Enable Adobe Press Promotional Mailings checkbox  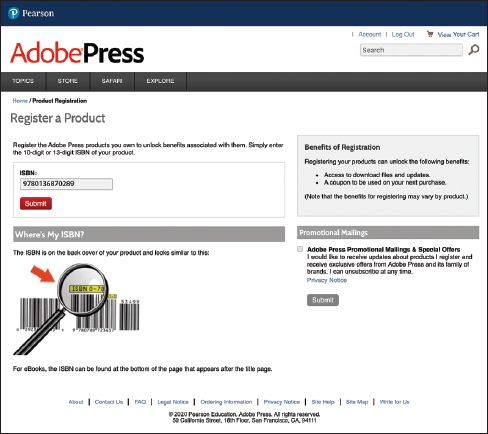click(300, 249)
